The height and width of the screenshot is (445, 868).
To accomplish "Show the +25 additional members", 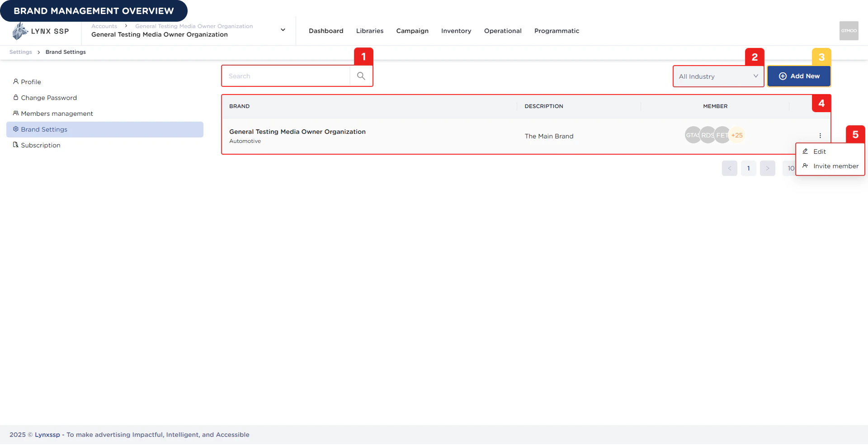I will point(737,135).
